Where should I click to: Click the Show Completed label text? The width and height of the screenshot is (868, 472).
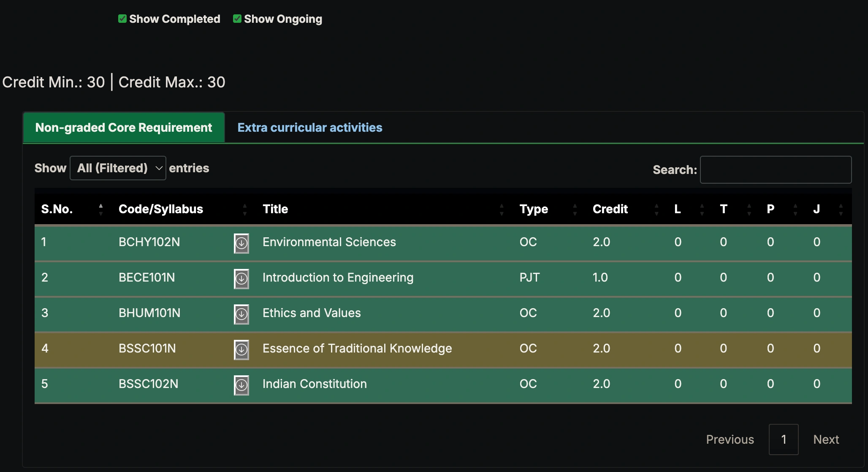(x=175, y=19)
